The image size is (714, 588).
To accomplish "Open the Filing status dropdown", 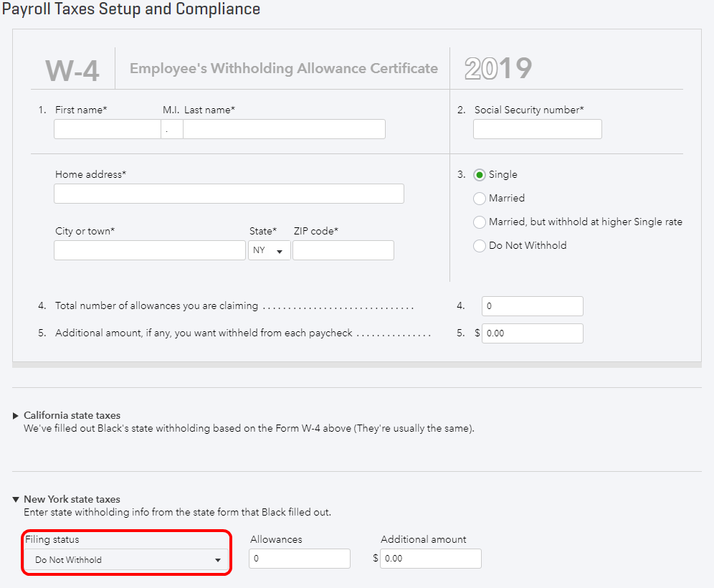I will click(x=127, y=560).
